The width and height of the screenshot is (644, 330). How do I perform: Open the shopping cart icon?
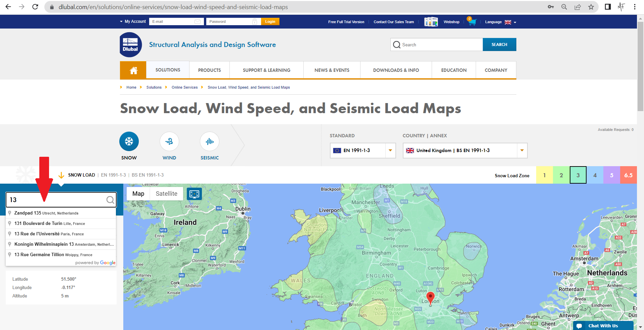[472, 22]
